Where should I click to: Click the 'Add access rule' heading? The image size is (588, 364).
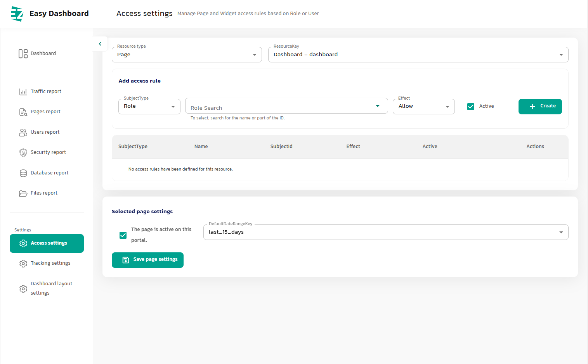pyautogui.click(x=140, y=81)
